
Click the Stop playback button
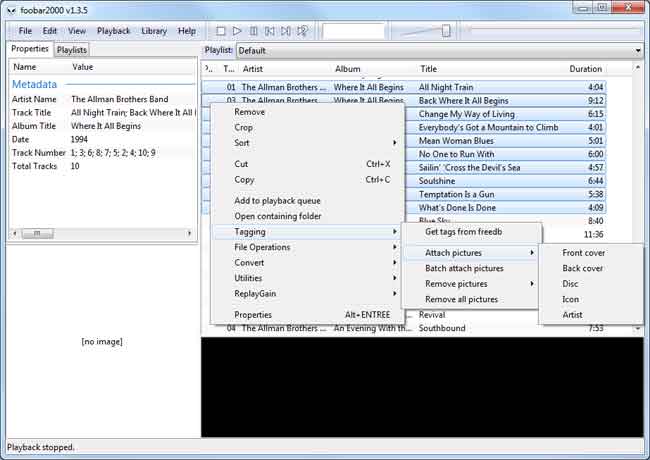pyautogui.click(x=221, y=31)
